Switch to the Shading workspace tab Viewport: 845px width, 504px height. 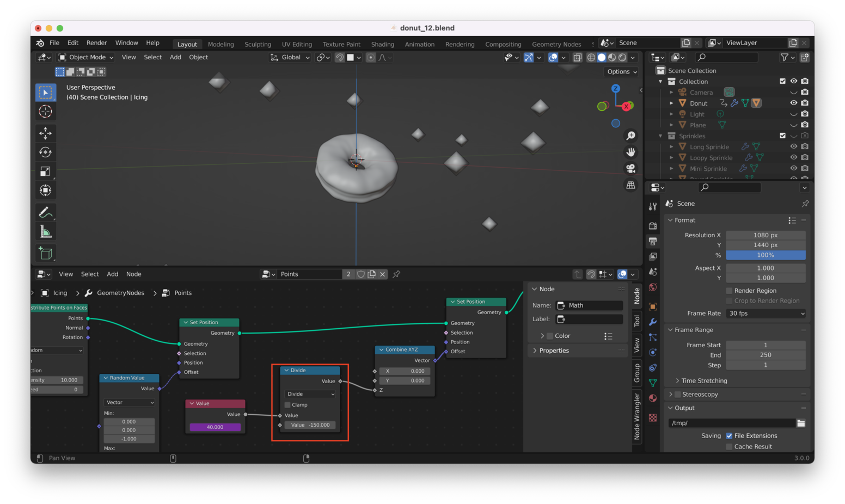382,44
